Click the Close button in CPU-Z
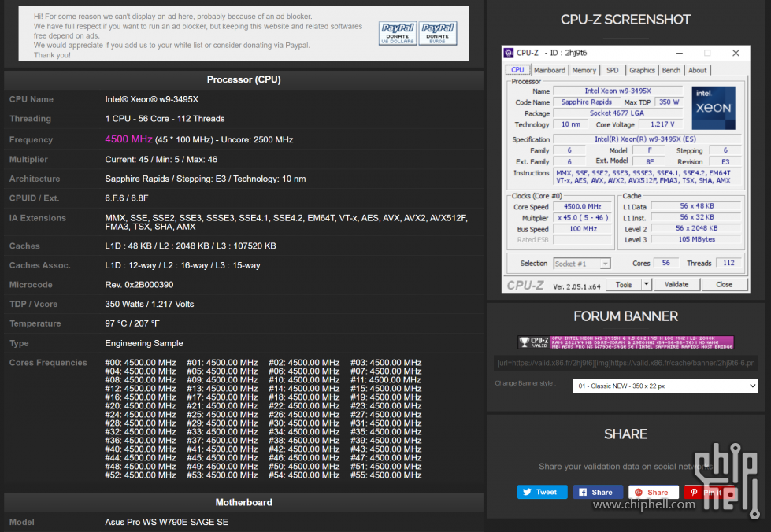The image size is (771, 532). pos(725,284)
